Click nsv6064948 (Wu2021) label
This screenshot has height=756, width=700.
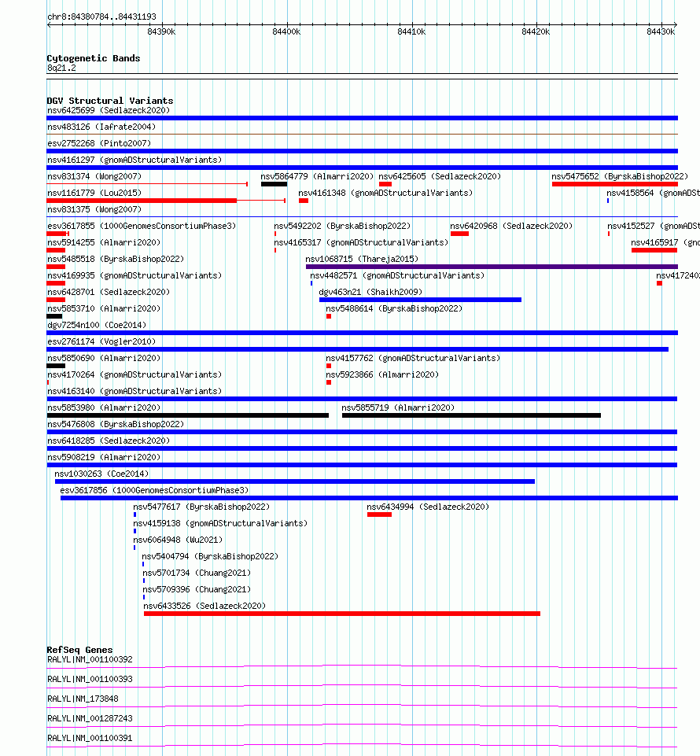178,540
